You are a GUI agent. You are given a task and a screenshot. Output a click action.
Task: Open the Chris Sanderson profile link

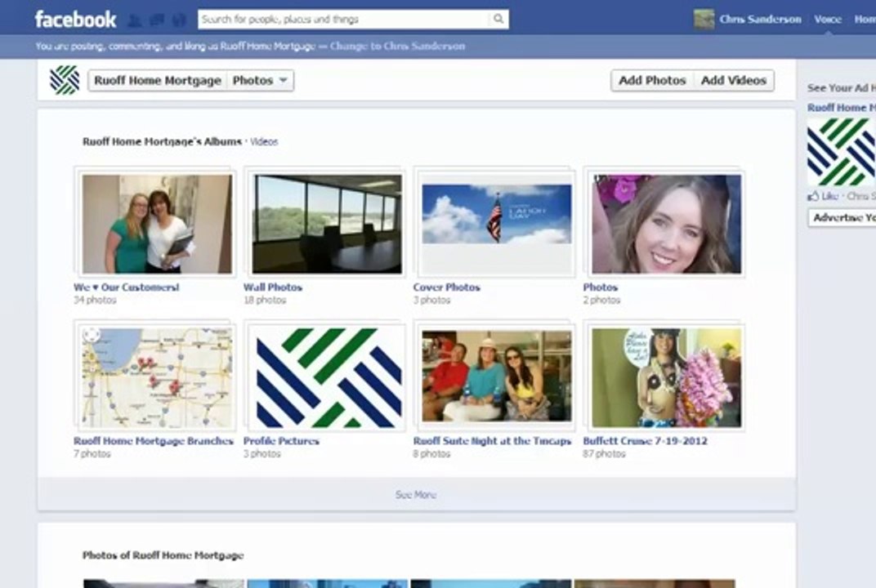(760, 19)
